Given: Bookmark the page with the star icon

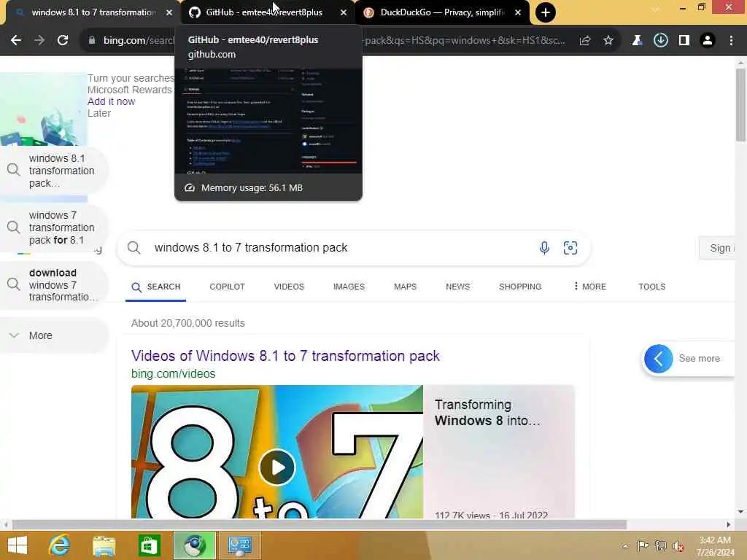Looking at the screenshot, I should point(608,41).
